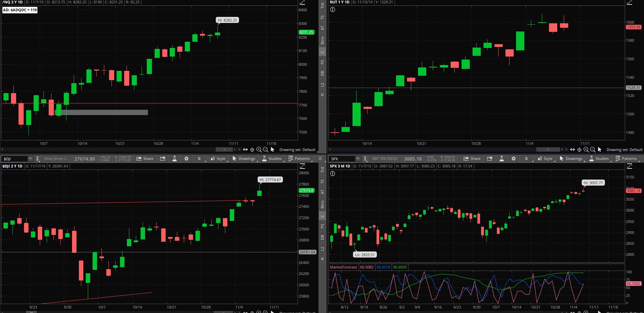
Task: Toggle the PS side tab beside $DJI chart
Action: tap(322, 226)
